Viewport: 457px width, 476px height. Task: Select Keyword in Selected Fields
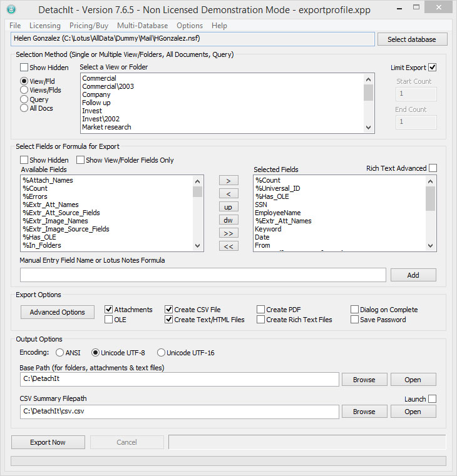point(340,229)
